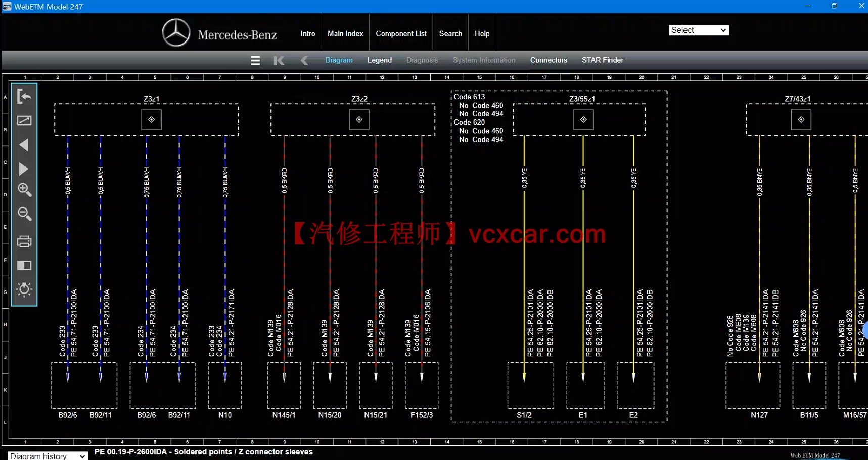Click the Mercedes-Benz star logo

[x=176, y=32]
